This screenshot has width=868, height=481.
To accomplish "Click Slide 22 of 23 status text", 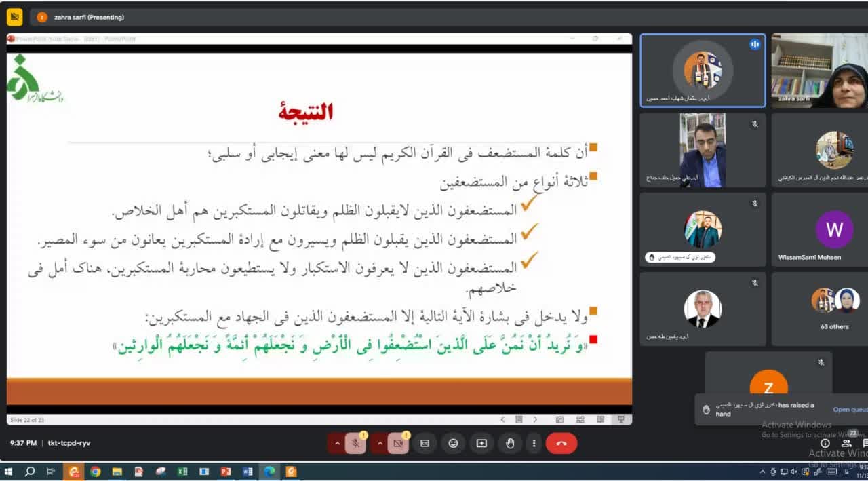I will coord(27,420).
